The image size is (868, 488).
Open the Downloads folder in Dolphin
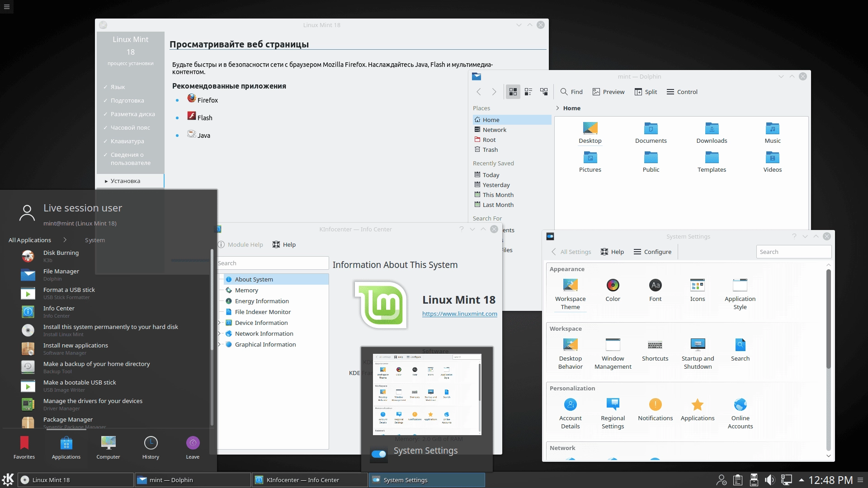[x=712, y=133]
